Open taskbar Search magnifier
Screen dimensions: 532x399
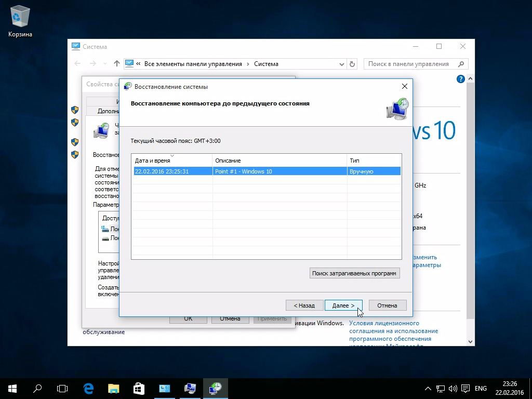coord(37,389)
